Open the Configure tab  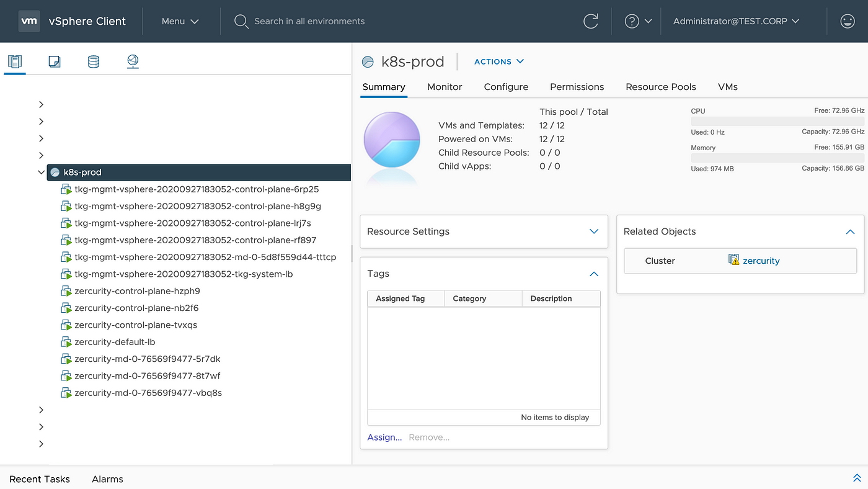(x=506, y=87)
